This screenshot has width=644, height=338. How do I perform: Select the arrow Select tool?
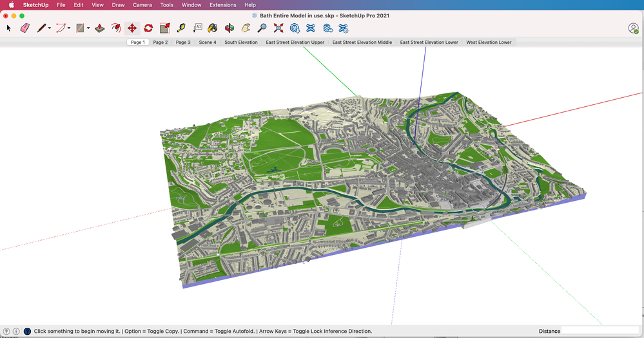click(x=9, y=28)
